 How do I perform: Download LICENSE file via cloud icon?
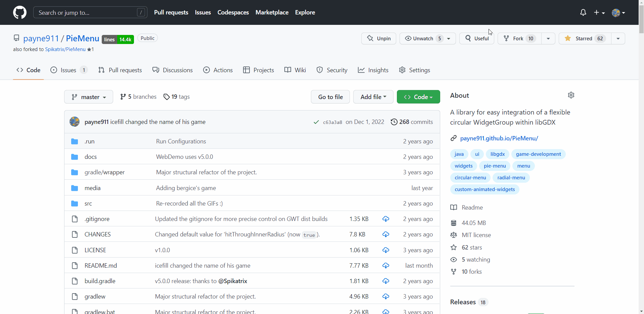[386, 250]
